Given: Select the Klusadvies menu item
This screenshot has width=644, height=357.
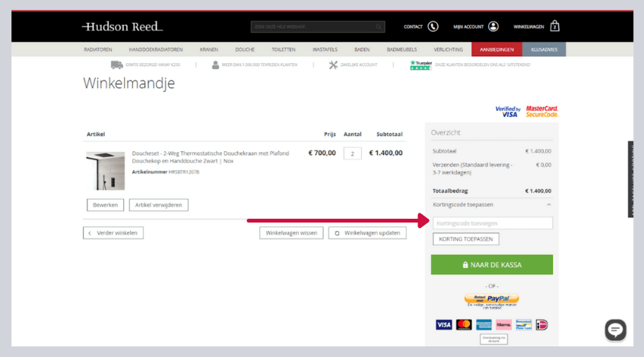Looking at the screenshot, I should tap(544, 49).
